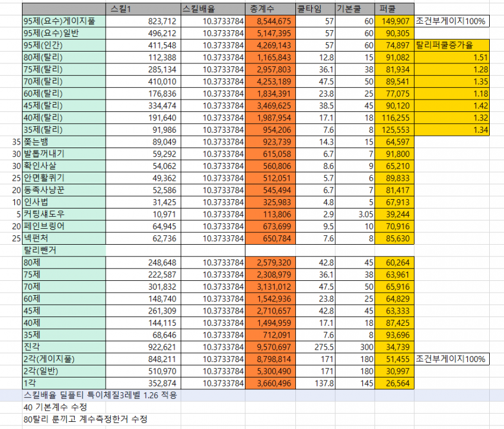Select the 커팅섀도우 skill label cell
504x429 pixels.
pos(63,214)
